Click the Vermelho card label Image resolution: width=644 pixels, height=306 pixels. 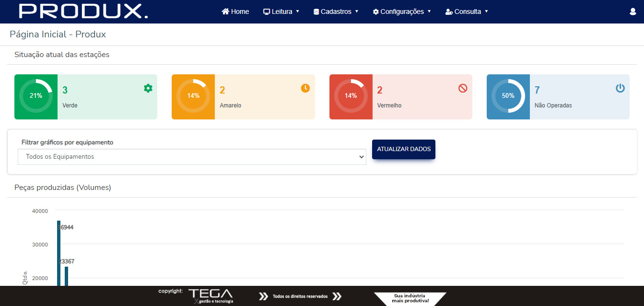pyautogui.click(x=389, y=105)
